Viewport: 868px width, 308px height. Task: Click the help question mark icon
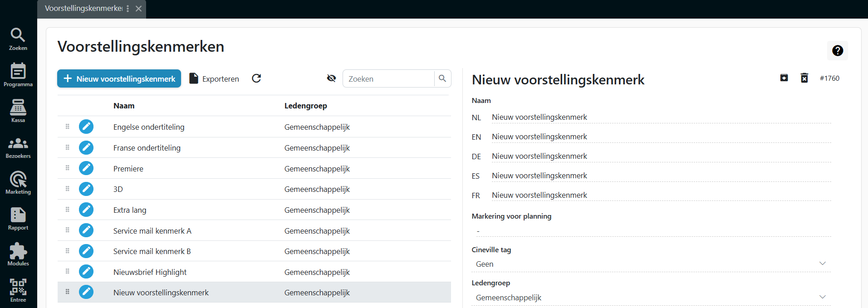tap(838, 50)
